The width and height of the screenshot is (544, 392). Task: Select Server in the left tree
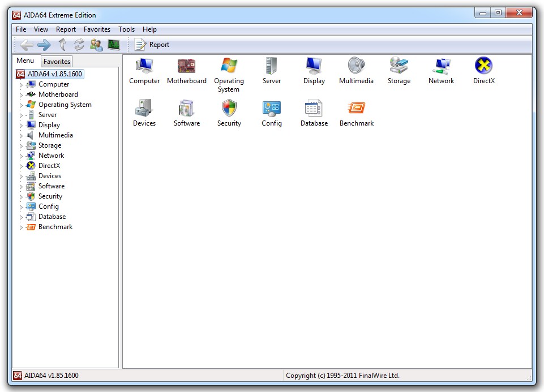coord(48,115)
